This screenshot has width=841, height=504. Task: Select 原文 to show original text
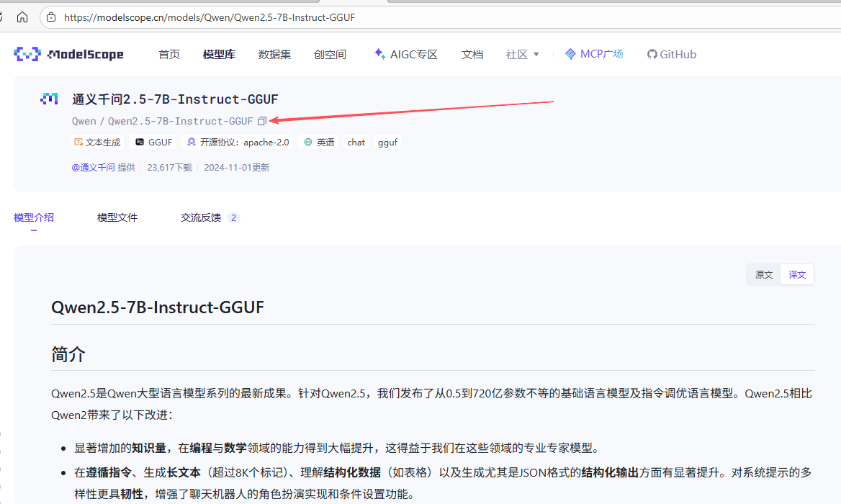(764, 274)
